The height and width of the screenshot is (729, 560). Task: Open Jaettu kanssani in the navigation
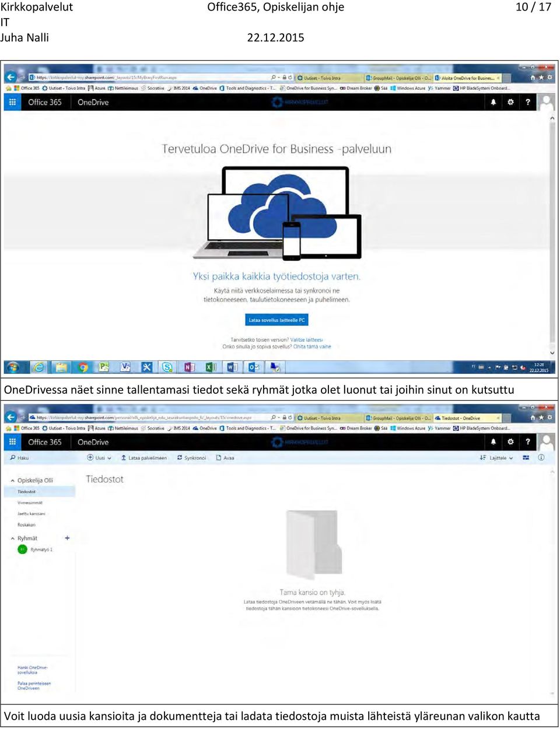(x=31, y=514)
